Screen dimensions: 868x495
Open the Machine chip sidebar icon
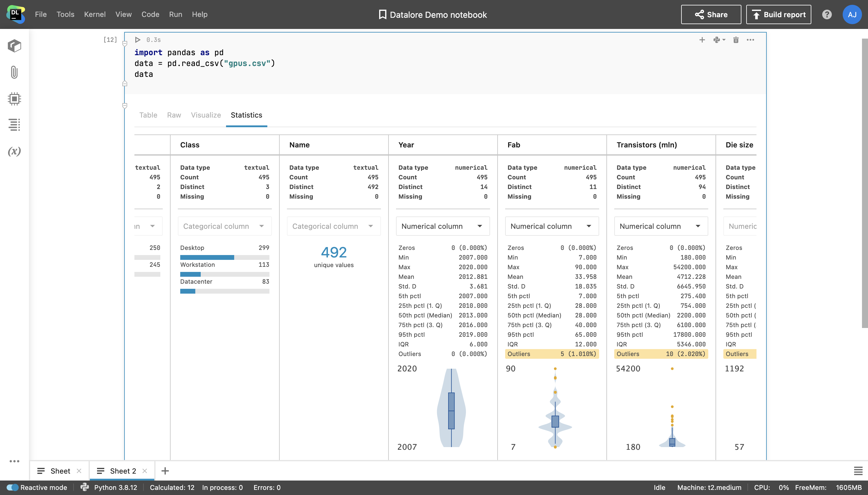pyautogui.click(x=14, y=99)
